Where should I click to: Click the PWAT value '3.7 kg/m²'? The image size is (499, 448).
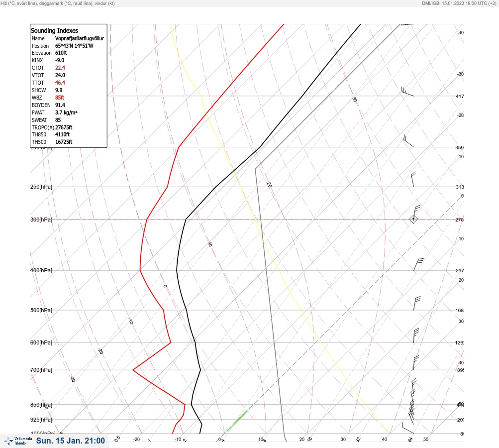[x=66, y=112]
